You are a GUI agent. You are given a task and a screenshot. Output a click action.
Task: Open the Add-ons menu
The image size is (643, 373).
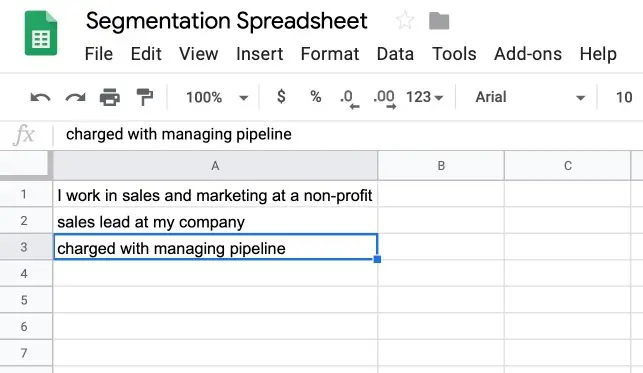528,54
